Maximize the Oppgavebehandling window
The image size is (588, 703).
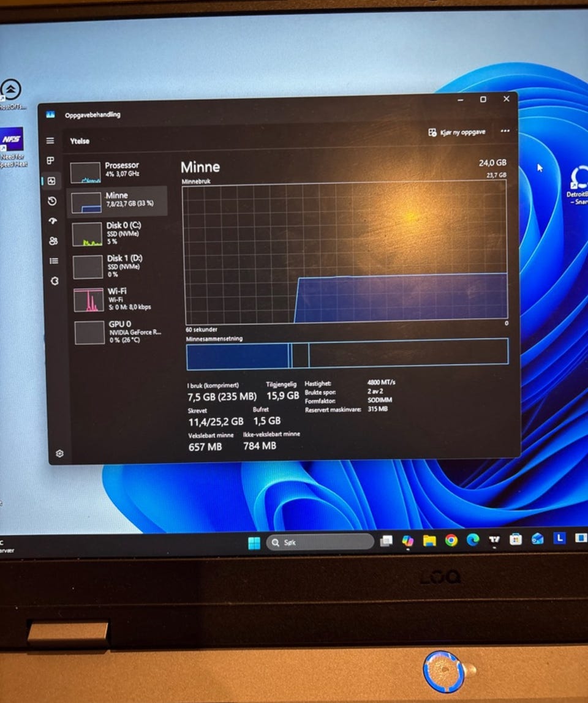tap(483, 99)
